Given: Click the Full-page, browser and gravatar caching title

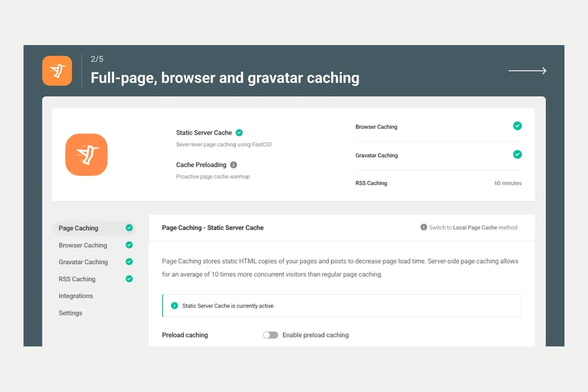Looking at the screenshot, I should [x=225, y=78].
